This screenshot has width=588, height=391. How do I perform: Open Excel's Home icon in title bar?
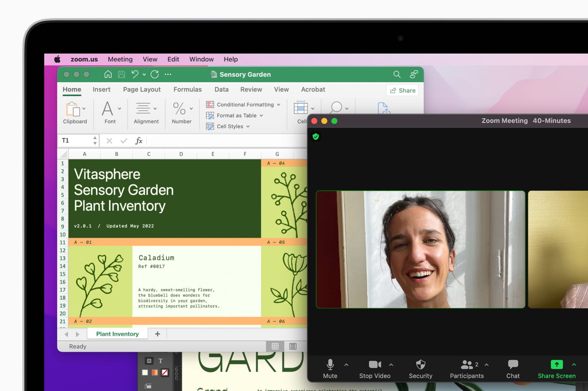[x=108, y=74]
